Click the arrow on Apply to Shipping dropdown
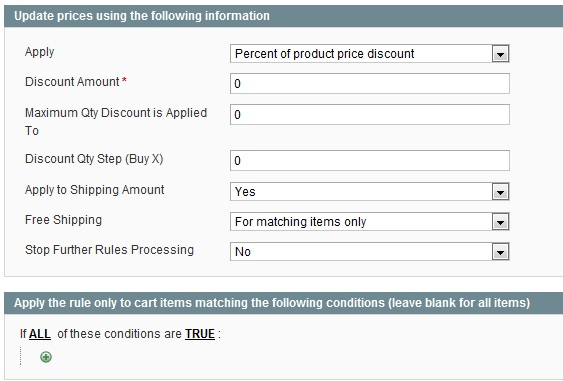 pyautogui.click(x=500, y=192)
